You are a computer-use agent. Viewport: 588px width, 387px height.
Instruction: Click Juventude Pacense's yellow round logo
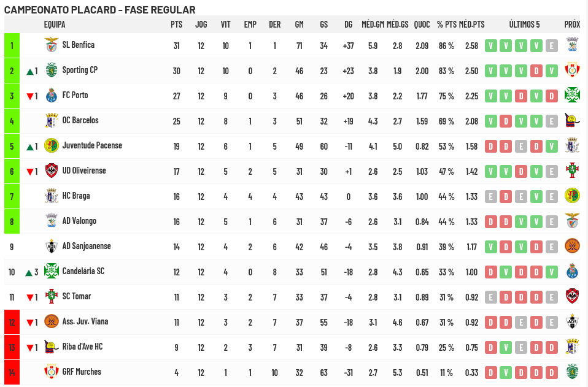tap(52, 145)
